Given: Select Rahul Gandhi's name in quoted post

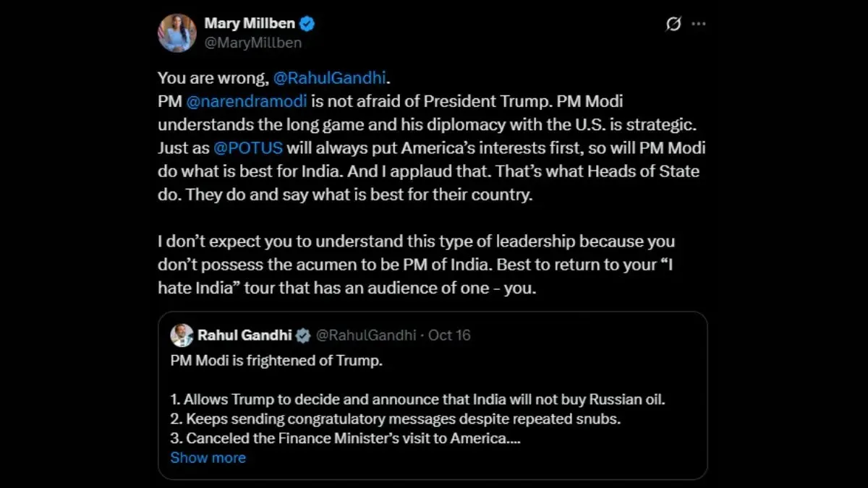Looking at the screenshot, I should pos(244,335).
